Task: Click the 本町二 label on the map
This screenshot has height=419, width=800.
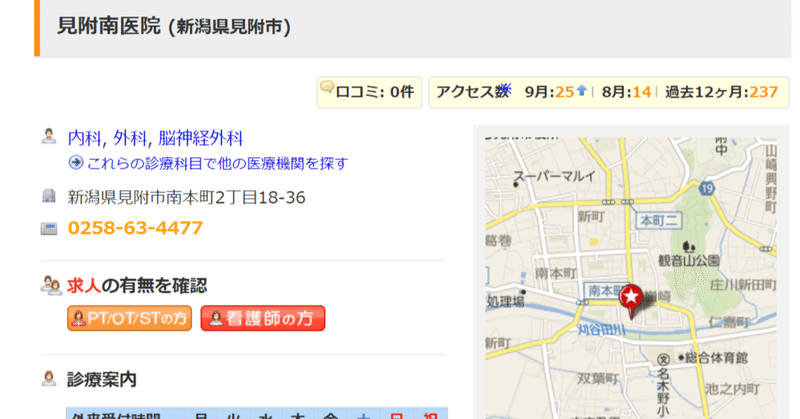Action: click(659, 220)
